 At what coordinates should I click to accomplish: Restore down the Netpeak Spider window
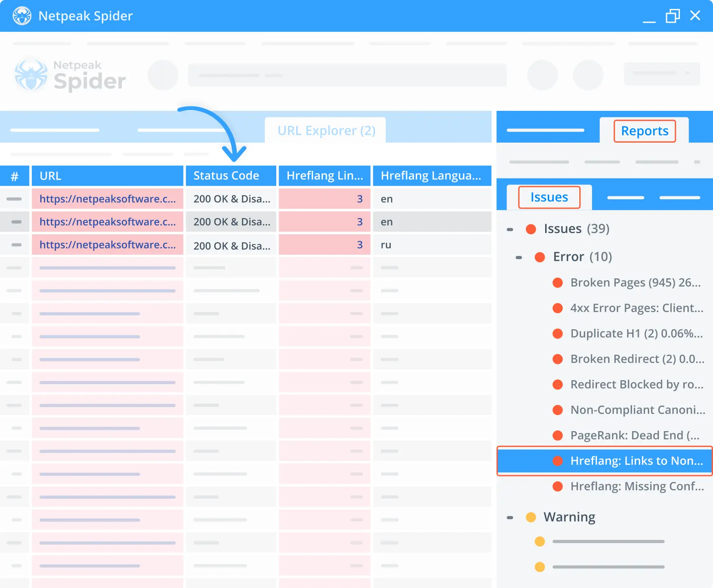[x=673, y=16]
